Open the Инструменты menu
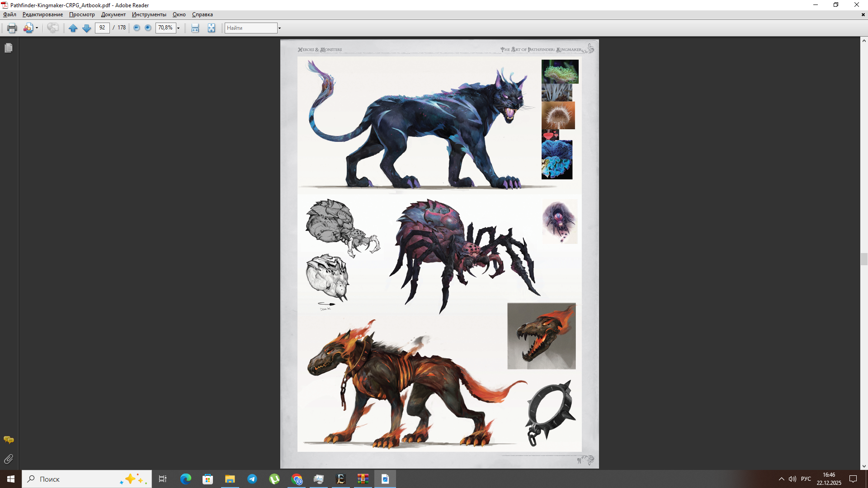 (149, 14)
